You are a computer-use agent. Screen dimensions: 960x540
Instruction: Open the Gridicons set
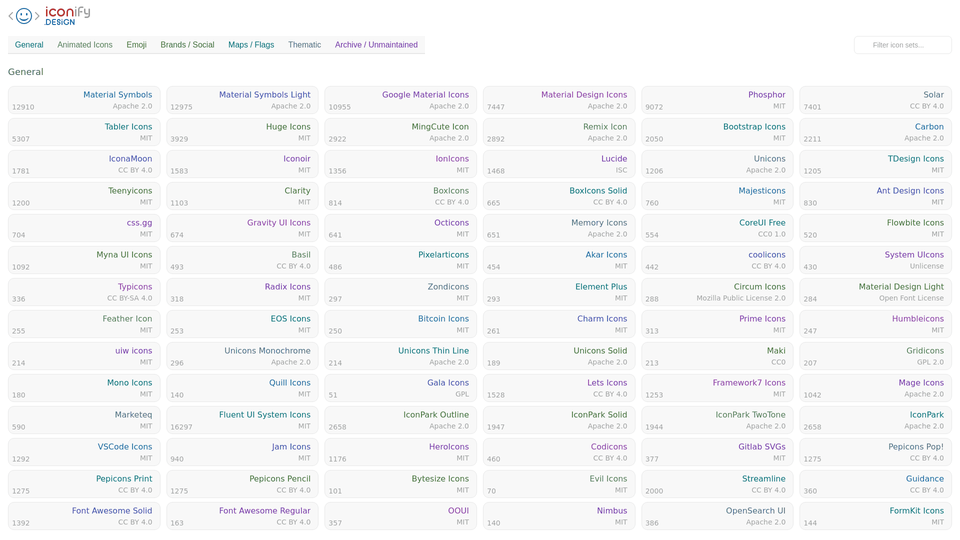pyautogui.click(x=876, y=356)
